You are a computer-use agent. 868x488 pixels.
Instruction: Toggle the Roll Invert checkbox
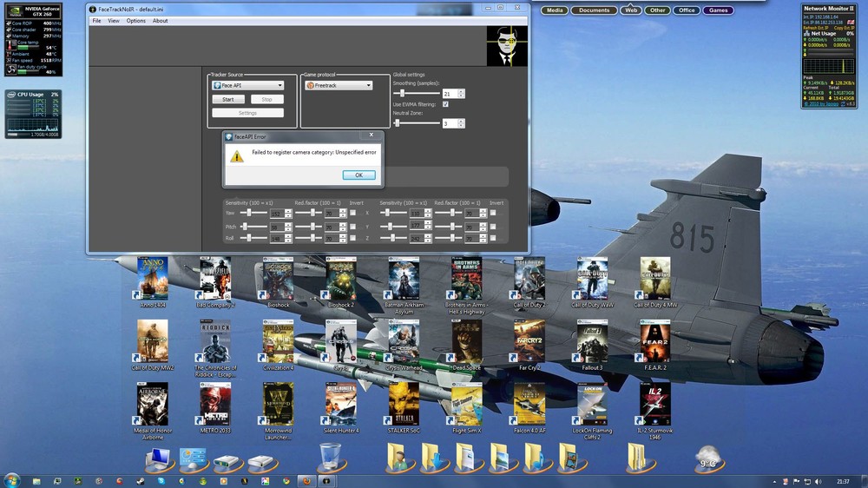coord(352,238)
